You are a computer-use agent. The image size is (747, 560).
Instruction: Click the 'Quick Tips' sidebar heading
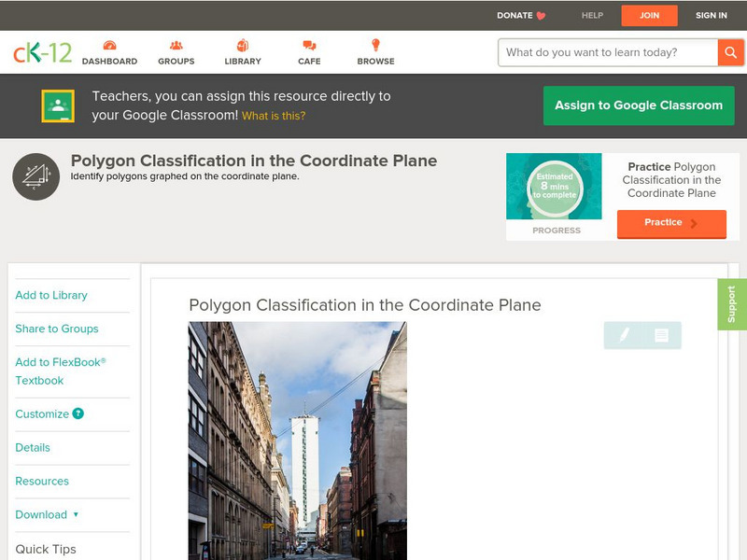(46, 549)
